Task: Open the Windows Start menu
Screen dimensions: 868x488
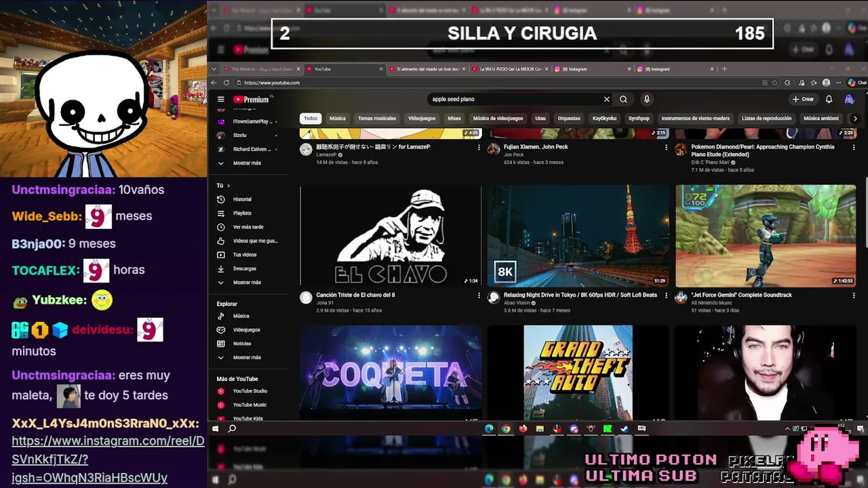Action: point(216,428)
